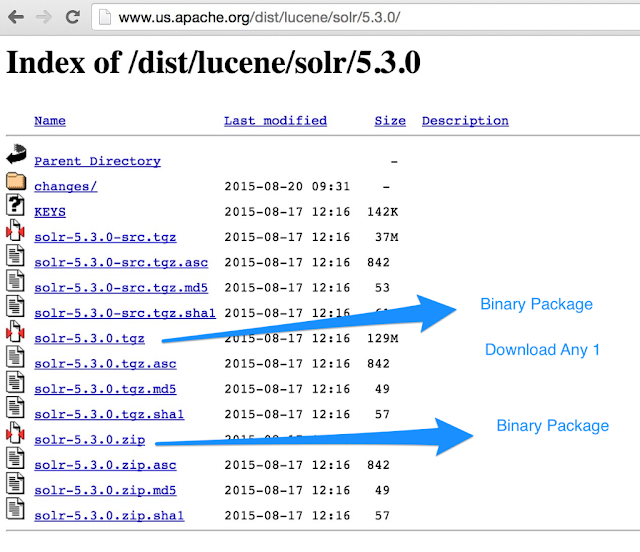
Task: Click the '129M' size of solr-5.3.0.tgz
Action: tap(382, 338)
